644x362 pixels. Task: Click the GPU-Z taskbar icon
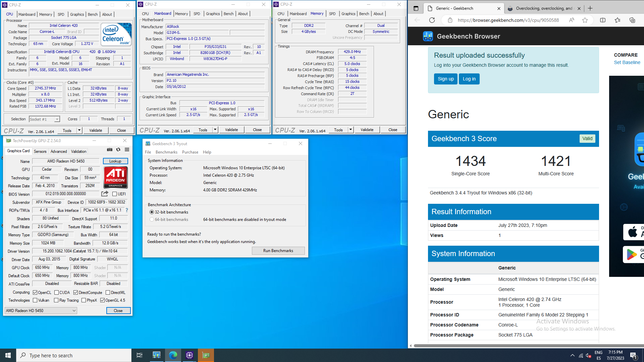click(206, 355)
